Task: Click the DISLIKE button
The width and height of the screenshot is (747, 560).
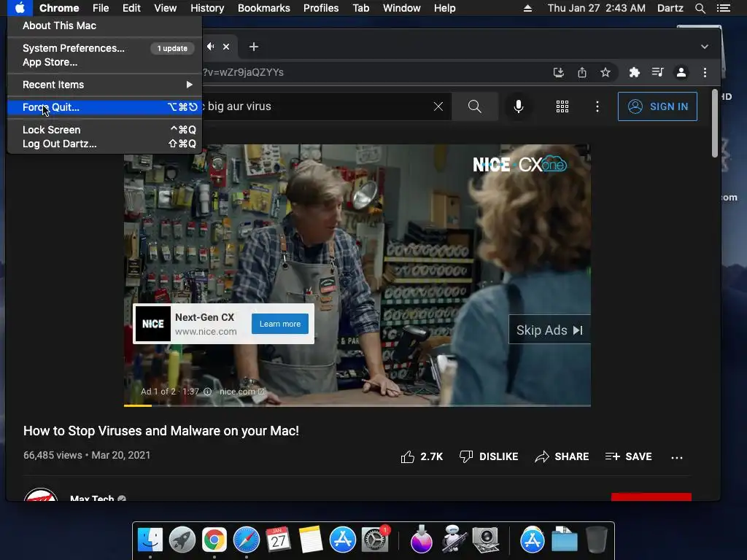Action: pyautogui.click(x=489, y=456)
